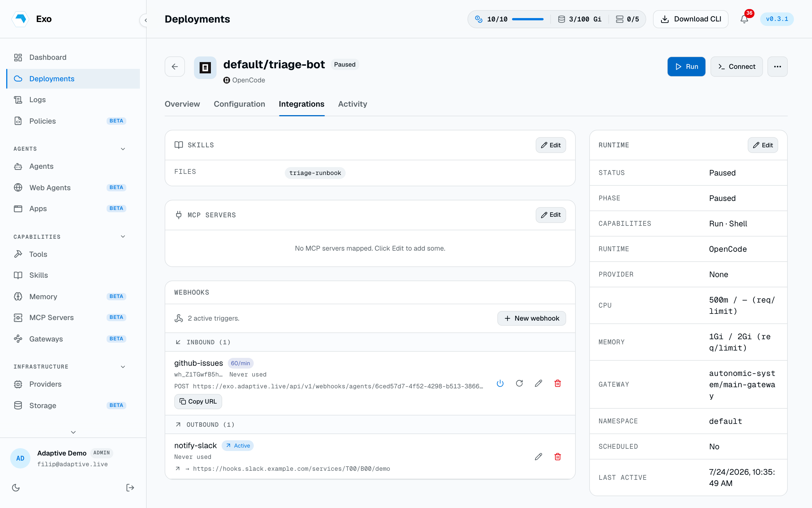Switch to the Configuration tab
The height and width of the screenshot is (508, 812).
pos(239,104)
